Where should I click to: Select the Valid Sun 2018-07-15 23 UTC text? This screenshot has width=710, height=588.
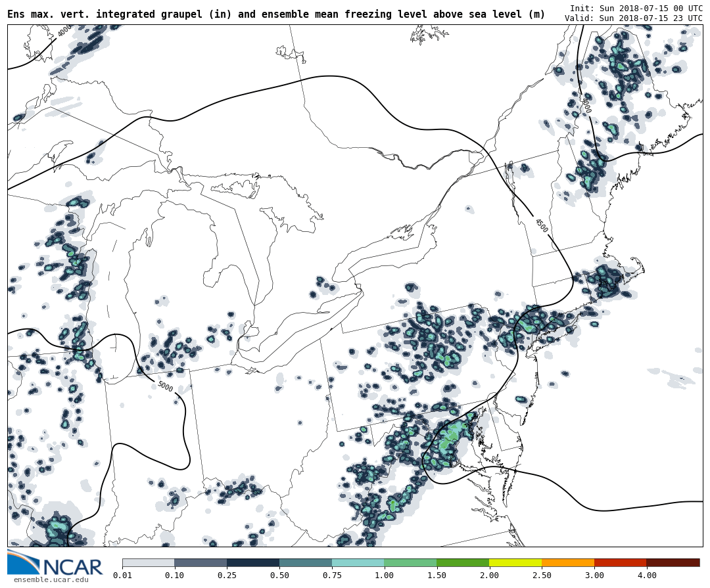coord(633,18)
